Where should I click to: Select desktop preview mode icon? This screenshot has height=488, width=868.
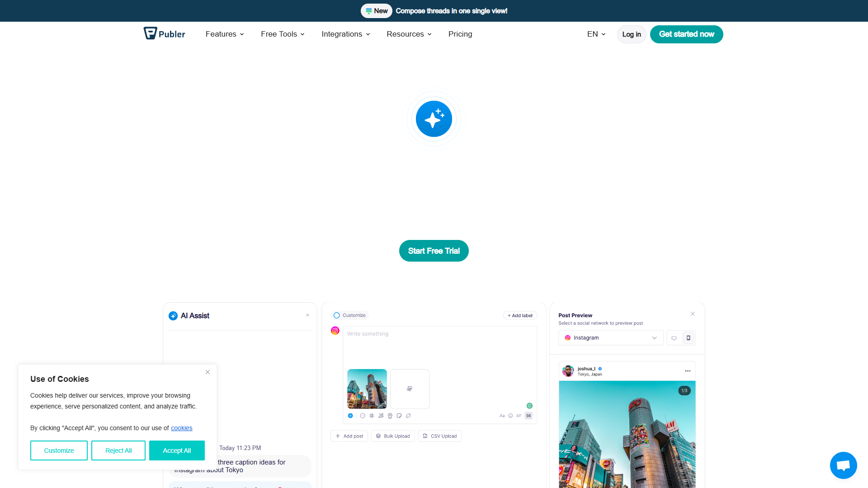click(674, 338)
